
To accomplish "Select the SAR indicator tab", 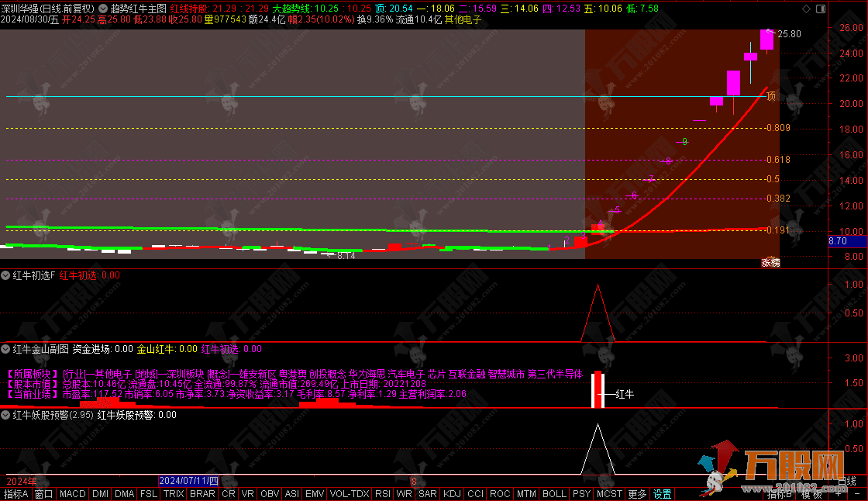I will (427, 494).
